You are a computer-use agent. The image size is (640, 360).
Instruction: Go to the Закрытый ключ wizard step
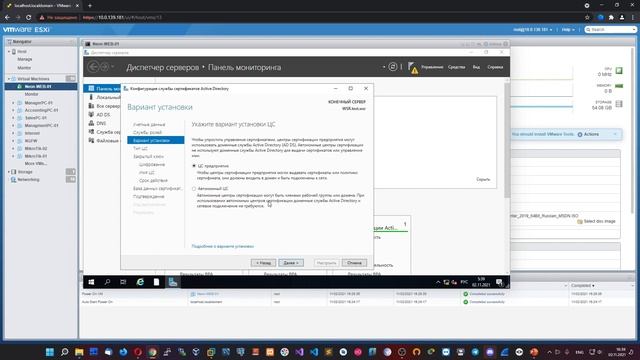148,156
